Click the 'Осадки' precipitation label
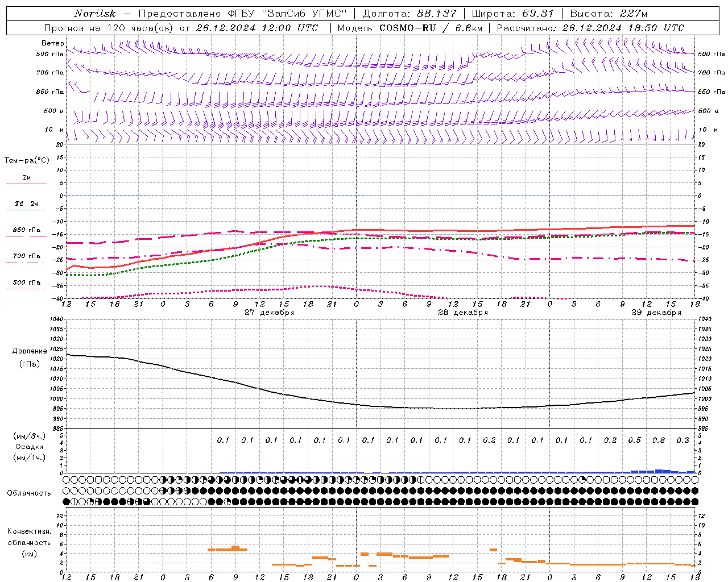This screenshot has height=582, width=728. pos(30,447)
